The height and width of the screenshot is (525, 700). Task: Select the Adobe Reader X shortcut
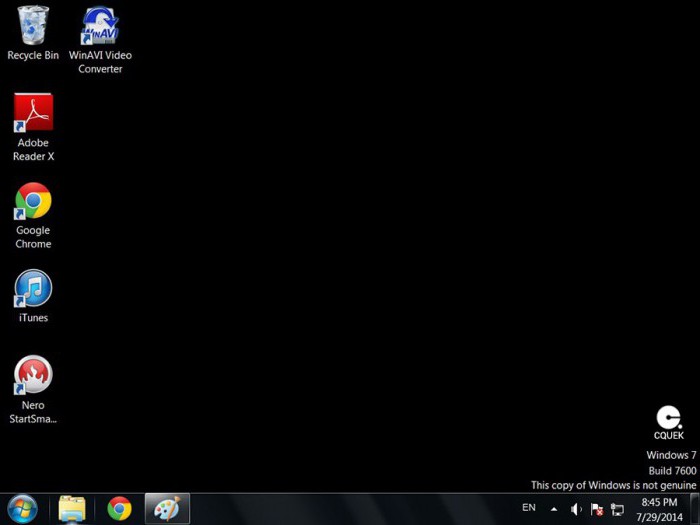[33, 127]
